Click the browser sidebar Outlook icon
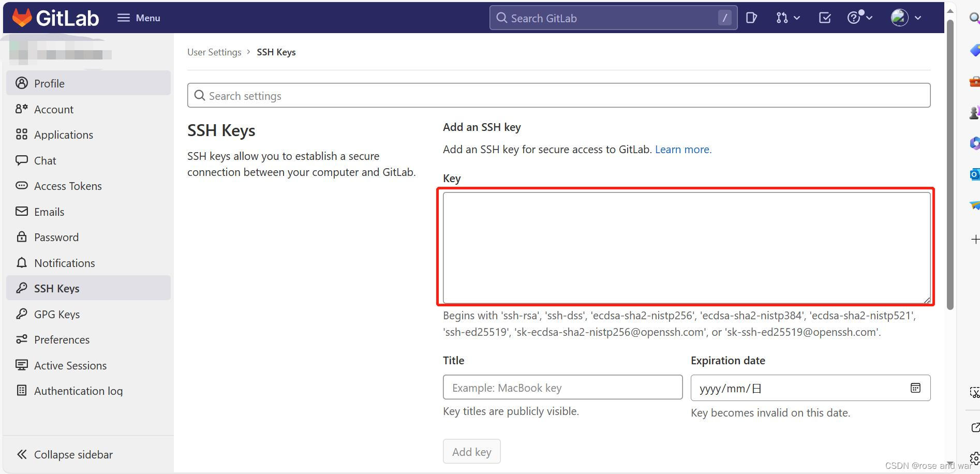Viewport: 980px width, 474px height. coord(974,174)
